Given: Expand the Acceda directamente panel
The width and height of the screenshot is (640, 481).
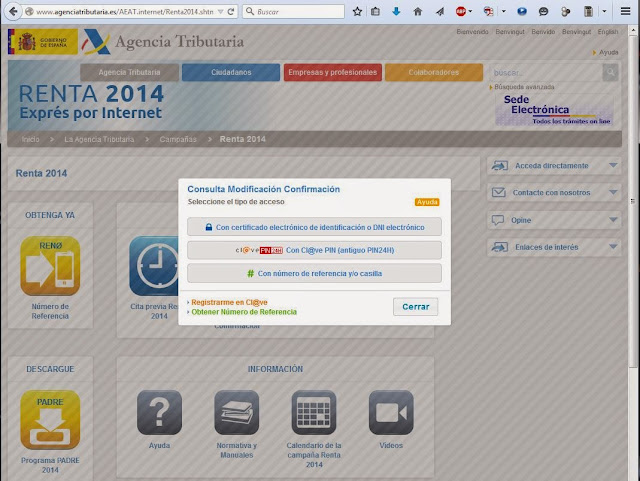Looking at the screenshot, I should pos(554,165).
